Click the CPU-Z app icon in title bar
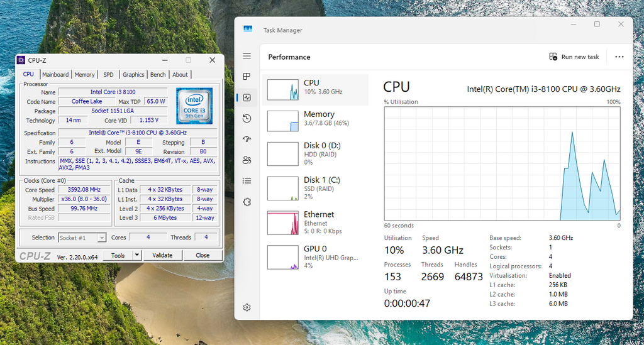This screenshot has width=644, height=345. point(21,60)
